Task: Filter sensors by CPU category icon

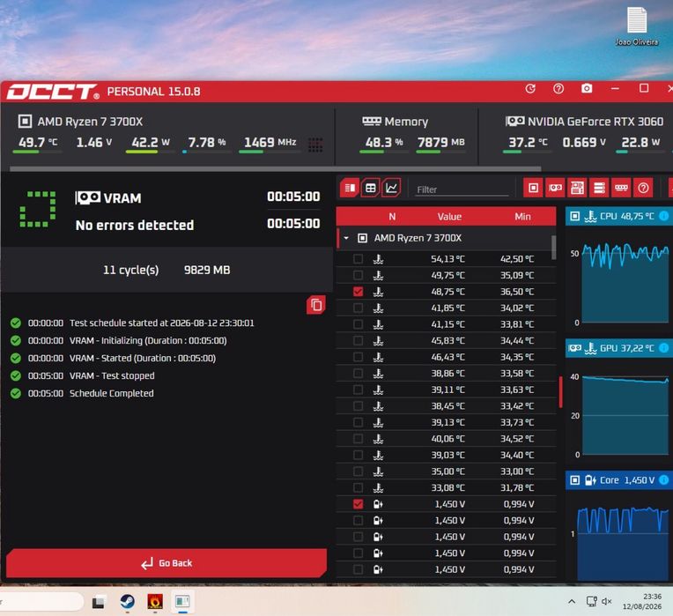Action: point(533,188)
